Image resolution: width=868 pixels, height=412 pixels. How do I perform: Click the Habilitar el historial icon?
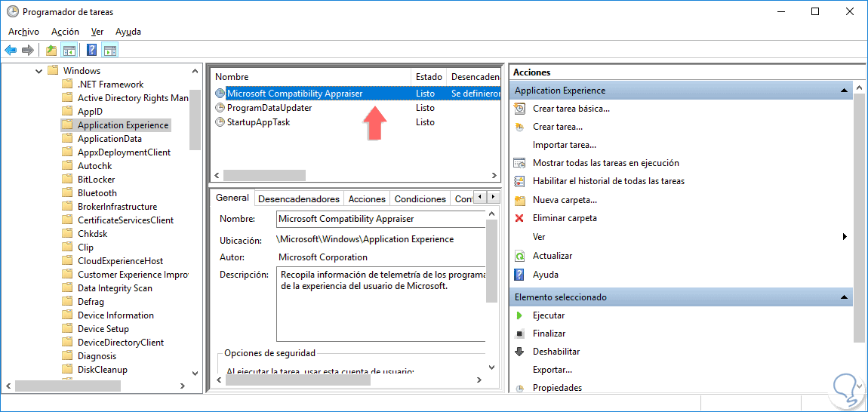point(519,181)
